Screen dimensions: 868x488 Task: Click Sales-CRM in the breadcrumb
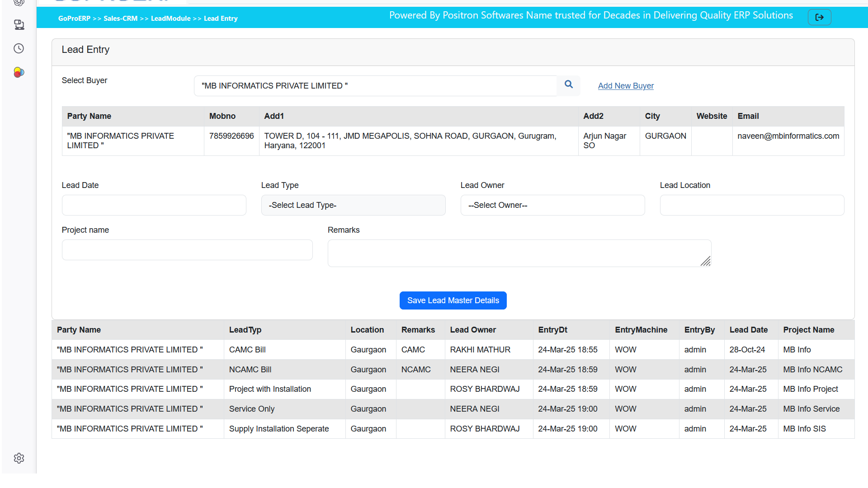[x=120, y=19]
